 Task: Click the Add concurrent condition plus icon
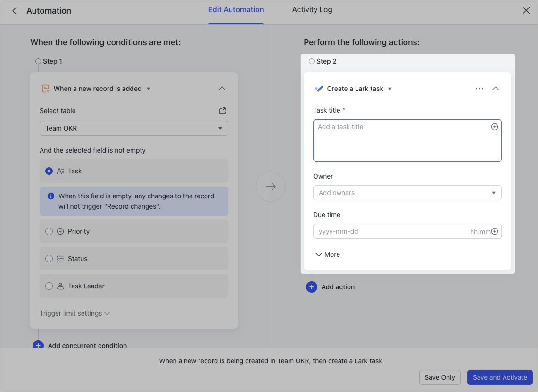coord(38,345)
